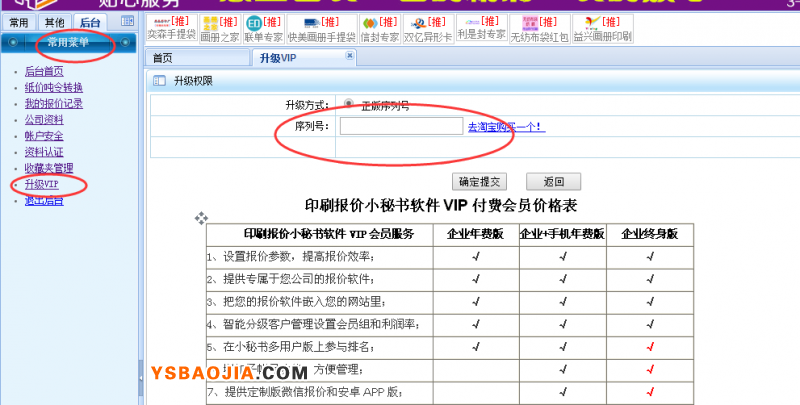Click the 企业年费版 column header

point(476,234)
